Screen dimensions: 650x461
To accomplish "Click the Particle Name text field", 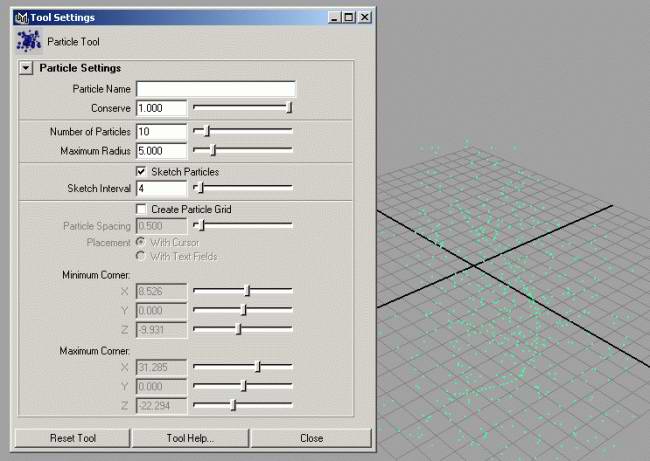I will pyautogui.click(x=216, y=89).
